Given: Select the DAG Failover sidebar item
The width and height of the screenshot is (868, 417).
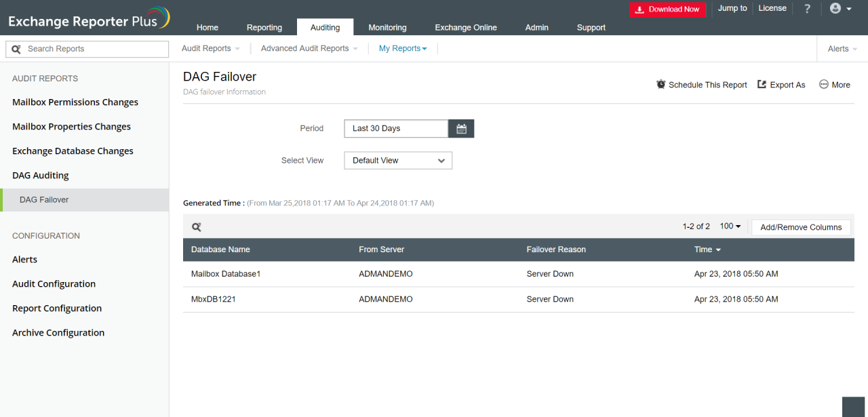Looking at the screenshot, I should tap(84, 200).
